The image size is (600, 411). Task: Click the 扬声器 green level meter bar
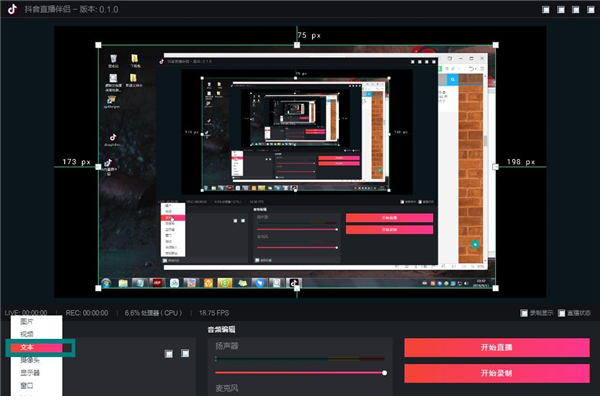point(300,359)
